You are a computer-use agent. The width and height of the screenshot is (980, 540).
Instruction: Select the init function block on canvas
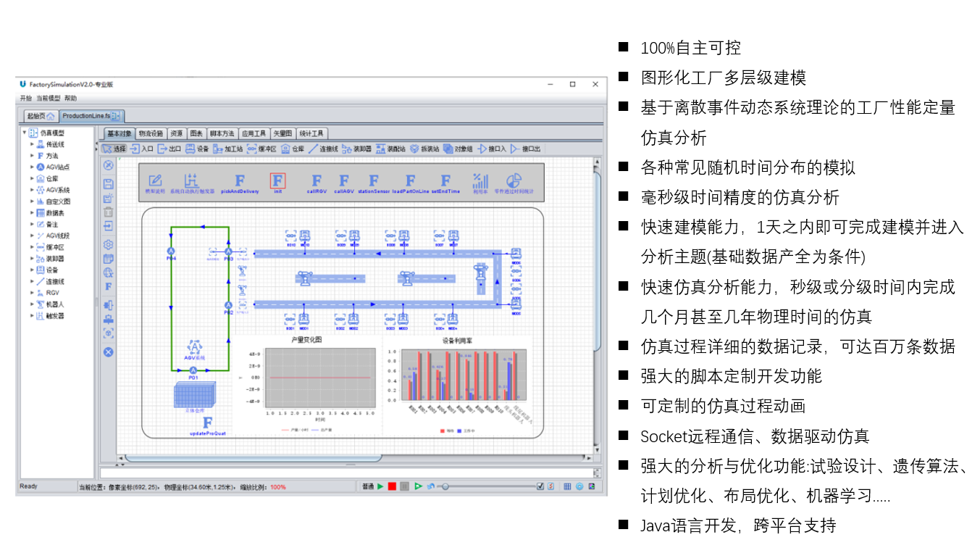coord(278,183)
